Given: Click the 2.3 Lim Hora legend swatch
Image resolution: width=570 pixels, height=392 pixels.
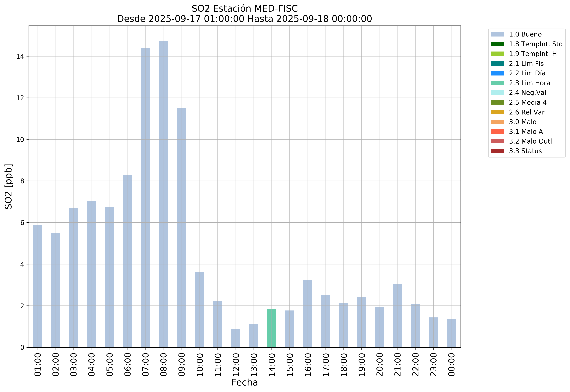Looking at the screenshot, I should [497, 83].
